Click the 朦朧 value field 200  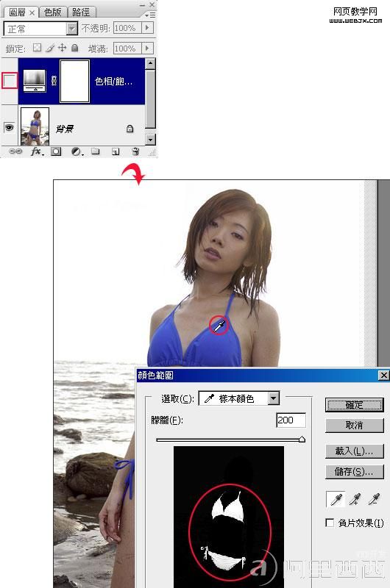[x=291, y=420]
